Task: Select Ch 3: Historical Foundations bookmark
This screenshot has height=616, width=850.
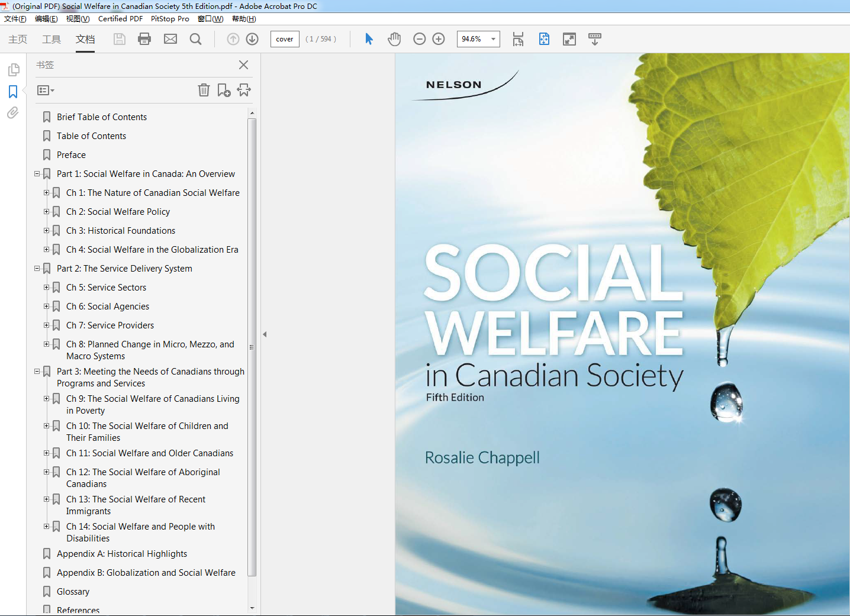Action: point(121,231)
